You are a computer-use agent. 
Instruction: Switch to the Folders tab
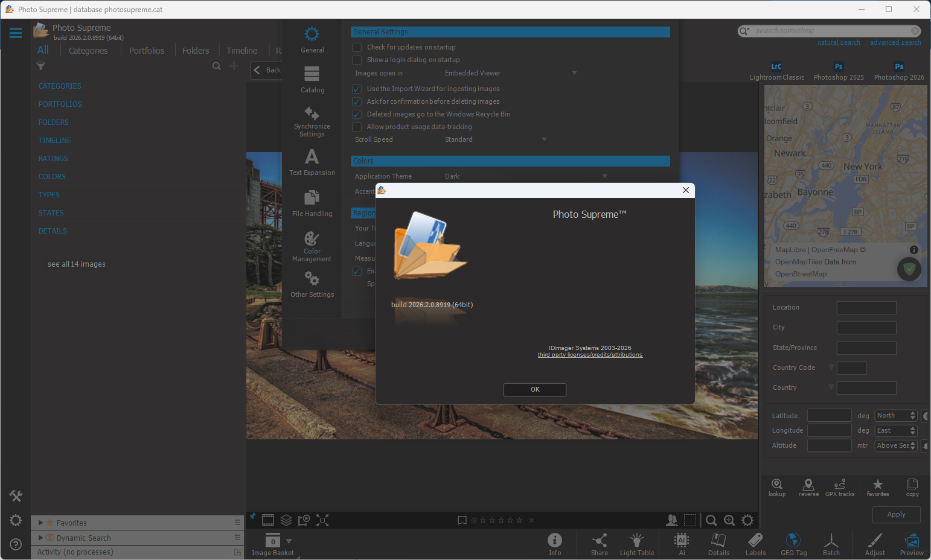point(196,51)
